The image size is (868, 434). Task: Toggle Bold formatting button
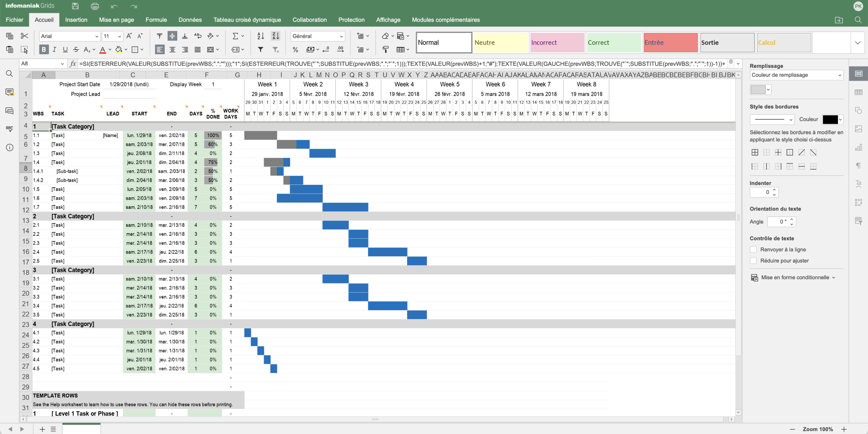pos(44,49)
